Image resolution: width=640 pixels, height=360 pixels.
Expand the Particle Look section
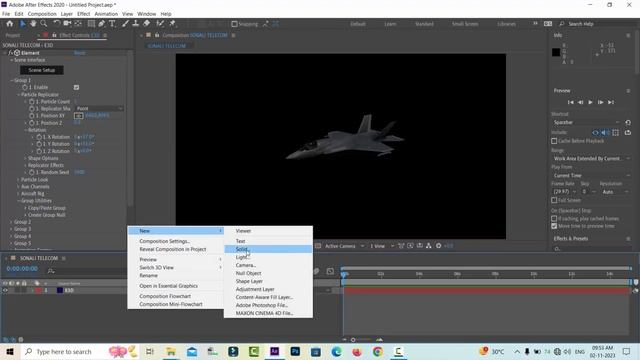(x=18, y=180)
